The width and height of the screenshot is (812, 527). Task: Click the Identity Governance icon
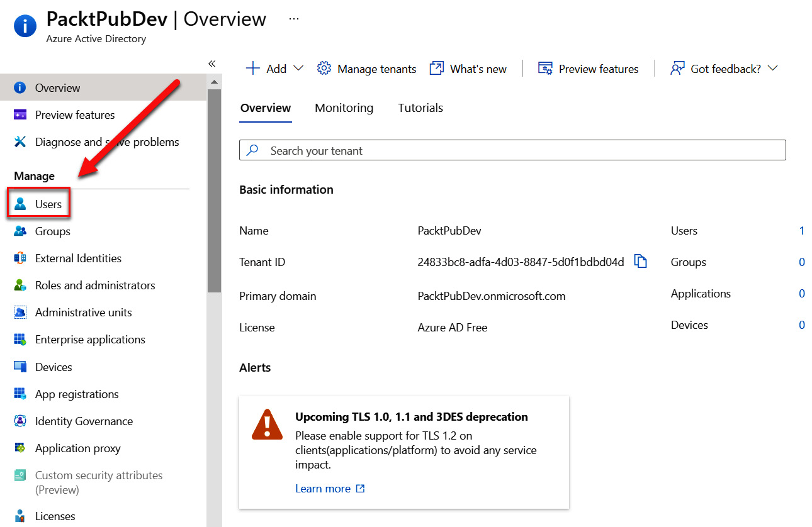click(20, 421)
